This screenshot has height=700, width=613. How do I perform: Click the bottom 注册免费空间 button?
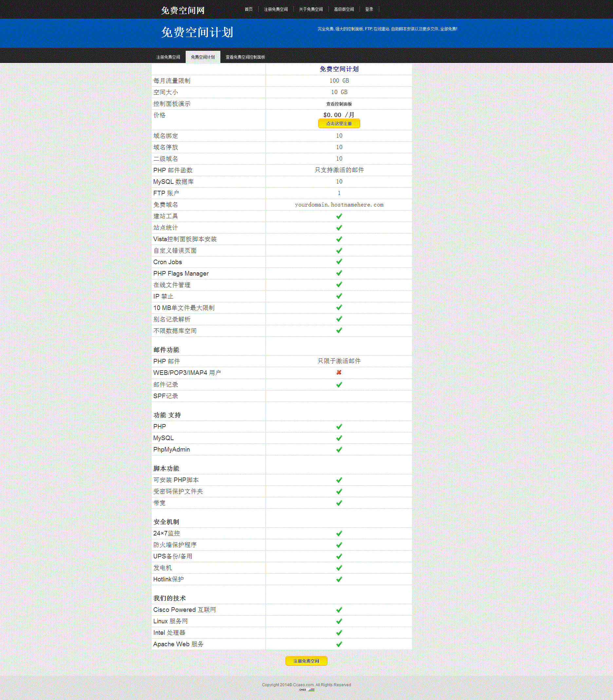tap(306, 661)
